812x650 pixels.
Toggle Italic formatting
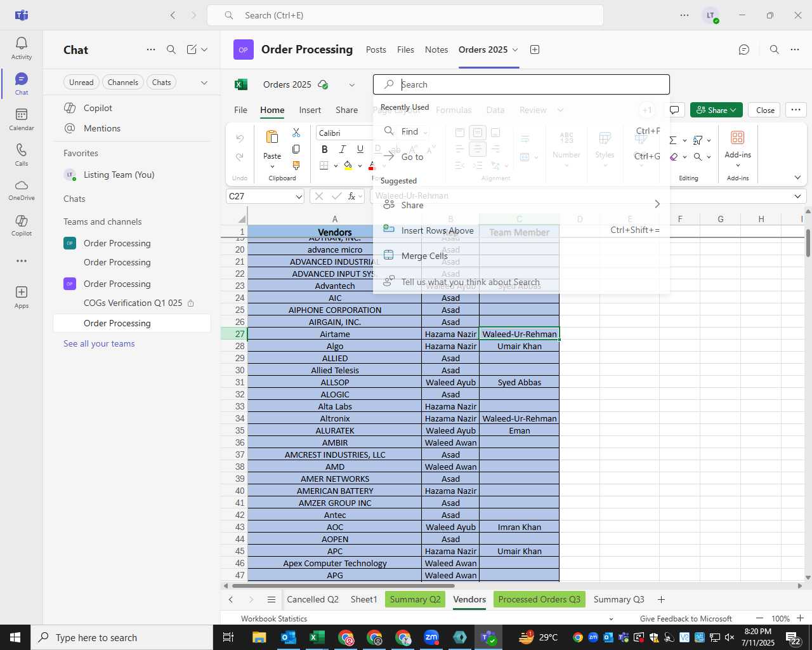tap(343, 149)
